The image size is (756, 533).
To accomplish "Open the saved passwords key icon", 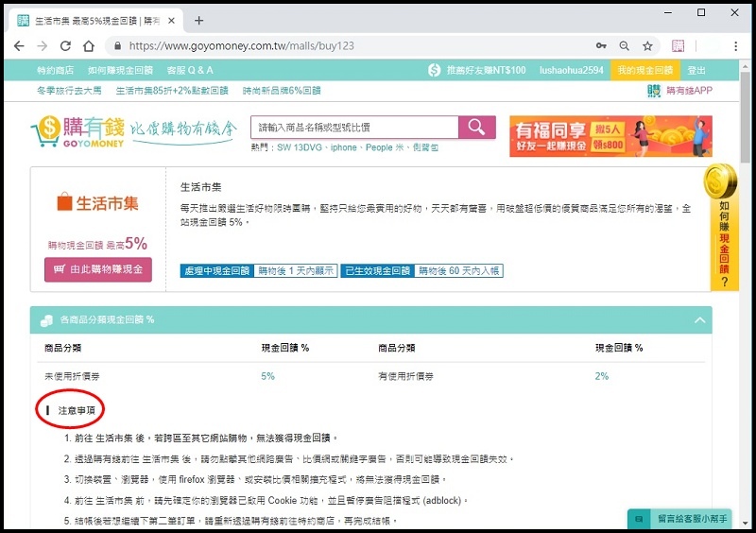I will (x=601, y=45).
